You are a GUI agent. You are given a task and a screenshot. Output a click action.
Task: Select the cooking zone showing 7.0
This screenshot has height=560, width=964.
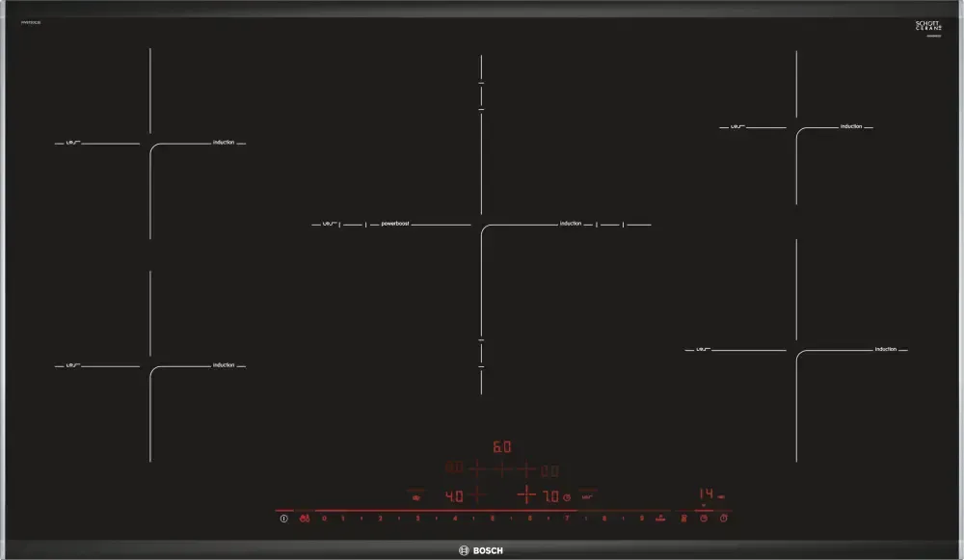pyautogui.click(x=550, y=496)
